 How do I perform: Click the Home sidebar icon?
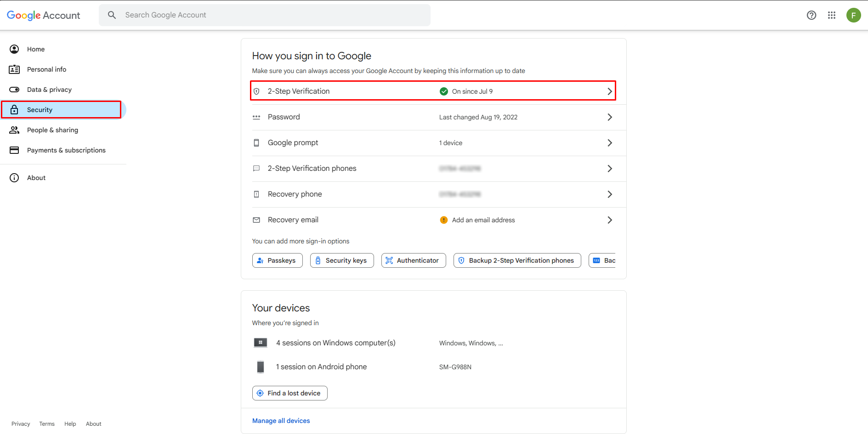[x=14, y=49]
